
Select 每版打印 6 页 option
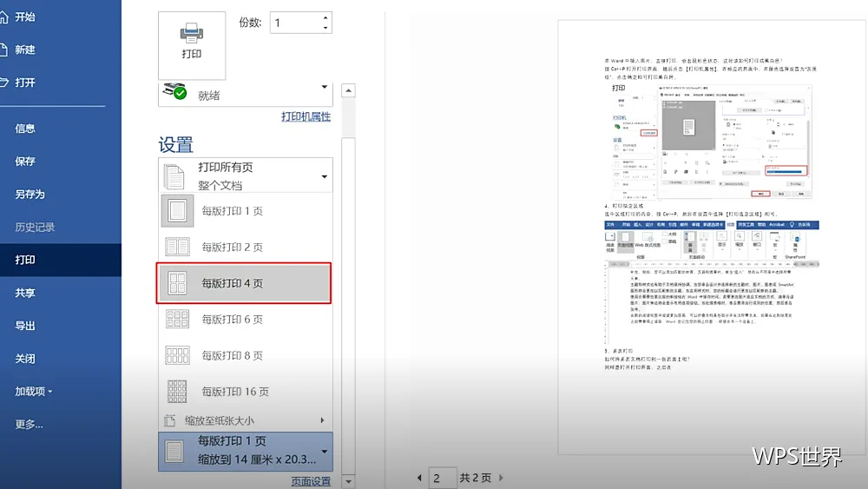pos(246,319)
